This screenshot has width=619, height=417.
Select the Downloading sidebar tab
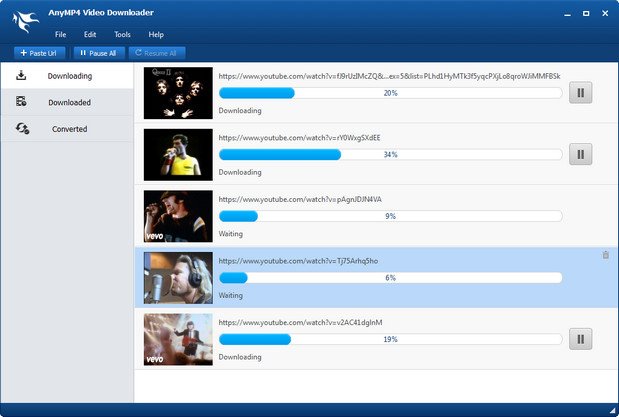coord(67,75)
